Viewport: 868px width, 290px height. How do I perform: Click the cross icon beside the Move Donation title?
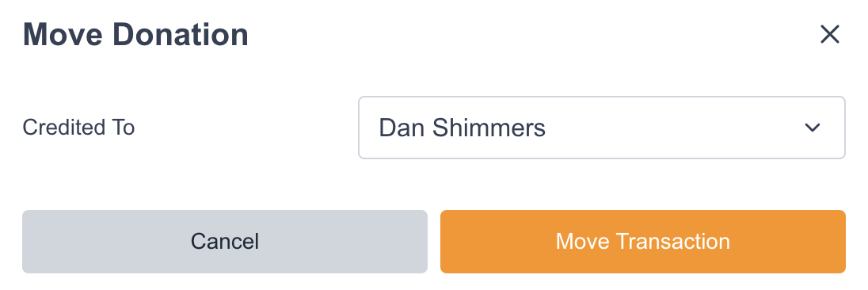click(830, 34)
